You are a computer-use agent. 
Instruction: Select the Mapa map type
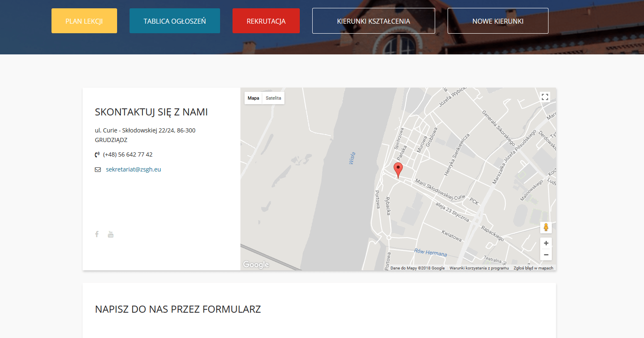point(253,98)
